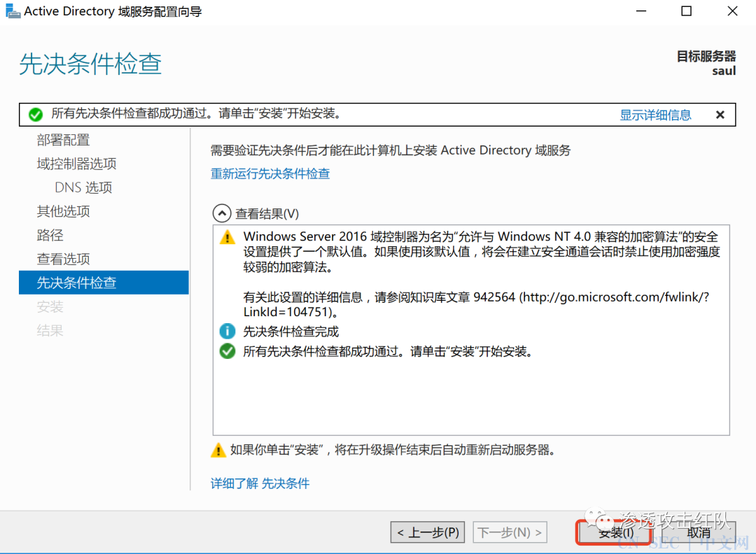This screenshot has width=756, height=554.
Task: Collapse the 查看结果 section chevron
Action: pos(222,213)
